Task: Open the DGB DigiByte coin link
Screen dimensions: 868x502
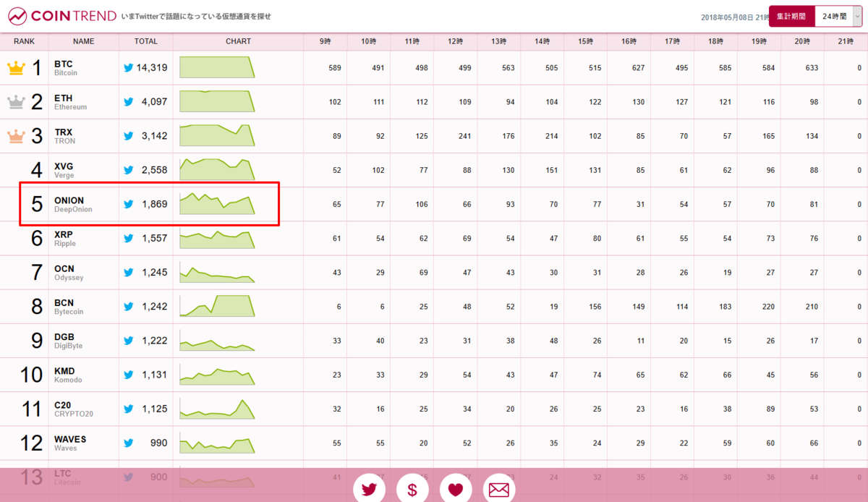Action: point(68,341)
